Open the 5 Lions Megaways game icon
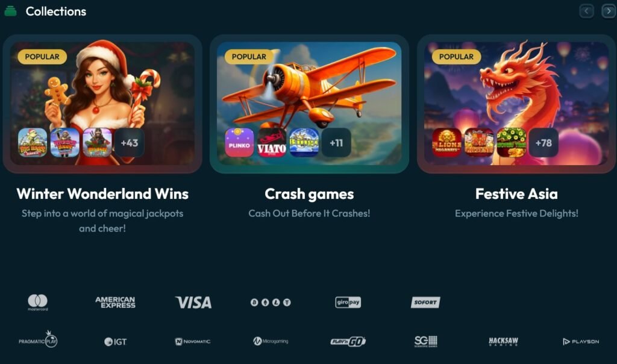Image resolution: width=617 pixels, height=364 pixels. pyautogui.click(x=446, y=143)
